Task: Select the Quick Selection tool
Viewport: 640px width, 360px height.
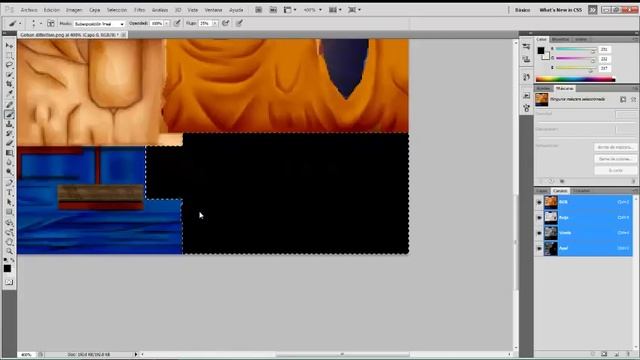Action: click(x=9, y=75)
